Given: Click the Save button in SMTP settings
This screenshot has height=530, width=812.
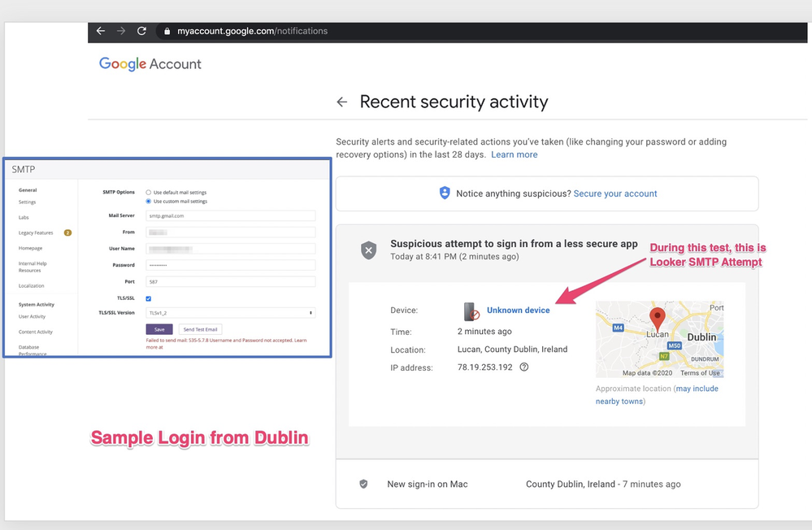Looking at the screenshot, I should tap(159, 329).
